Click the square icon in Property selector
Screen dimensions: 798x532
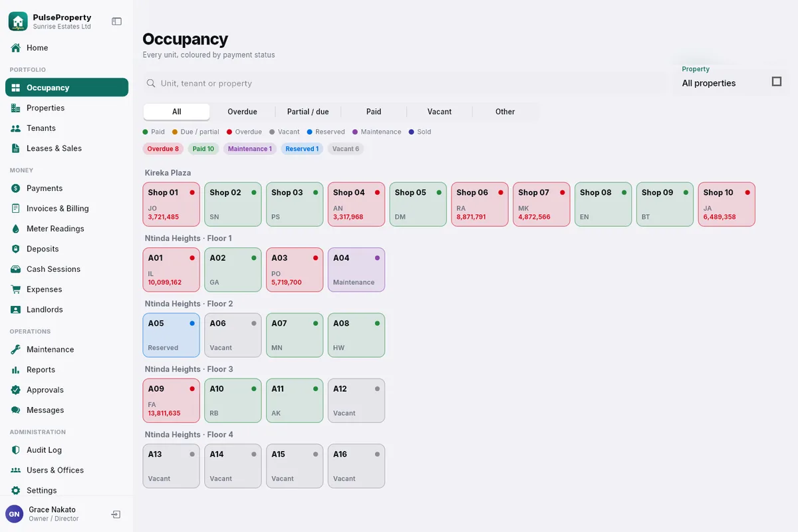(777, 82)
